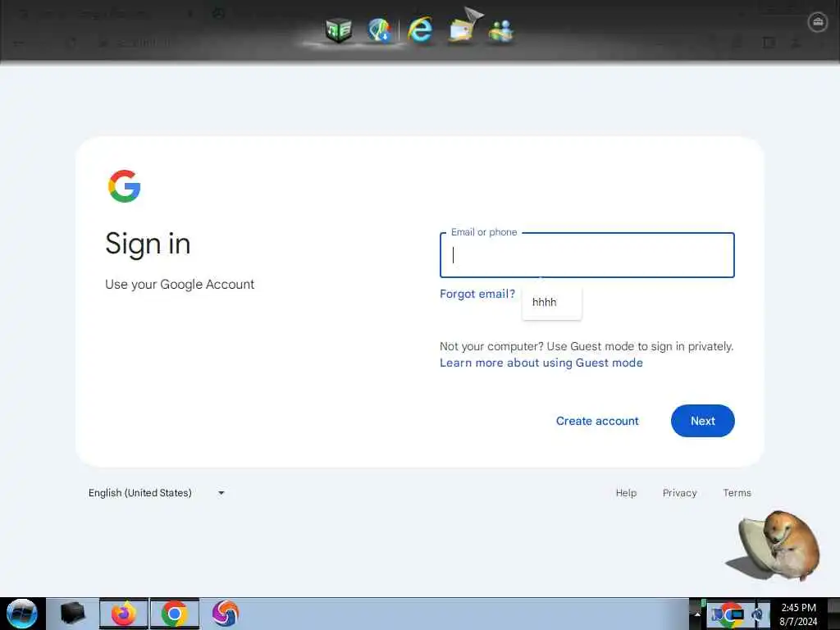Viewport: 840px width, 630px height.
Task: Open the globe download dock icon
Action: [379, 30]
